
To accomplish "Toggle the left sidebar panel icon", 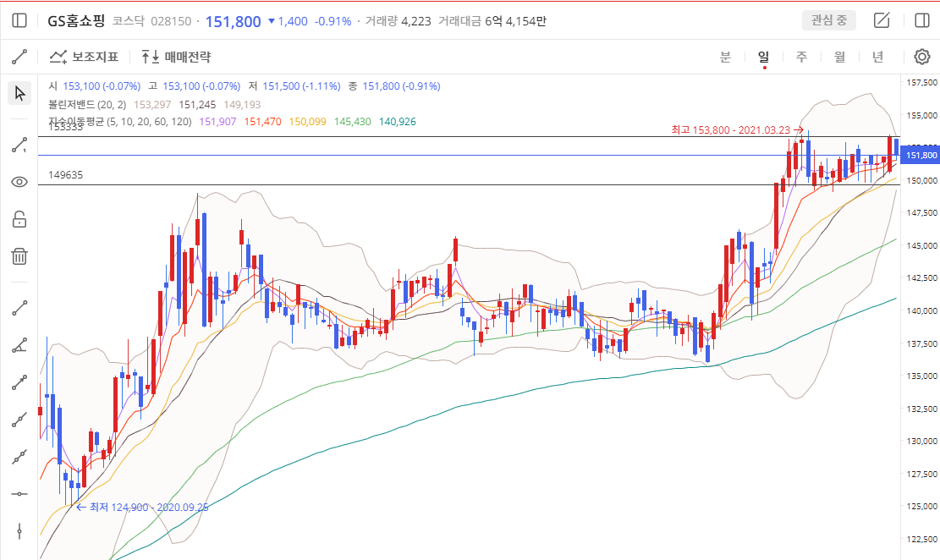I will pyautogui.click(x=19, y=21).
